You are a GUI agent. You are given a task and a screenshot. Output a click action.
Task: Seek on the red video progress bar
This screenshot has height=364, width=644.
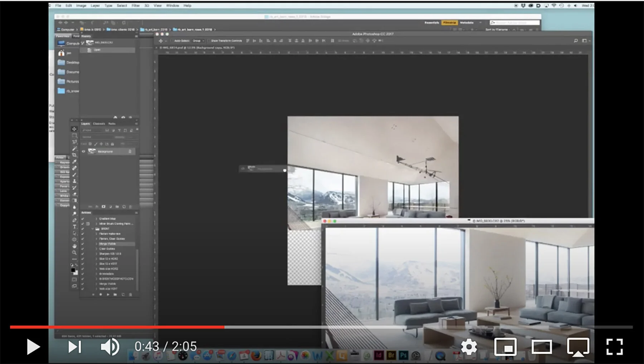click(117, 327)
